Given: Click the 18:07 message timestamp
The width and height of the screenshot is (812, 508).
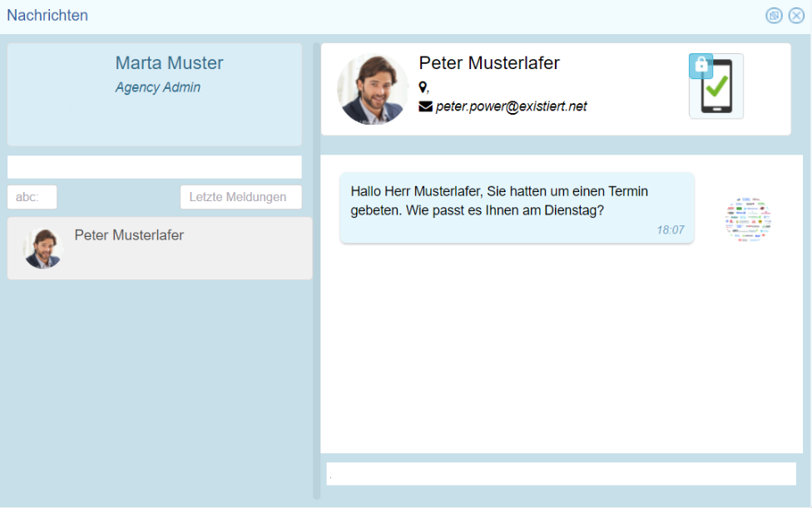Looking at the screenshot, I should coord(670,230).
